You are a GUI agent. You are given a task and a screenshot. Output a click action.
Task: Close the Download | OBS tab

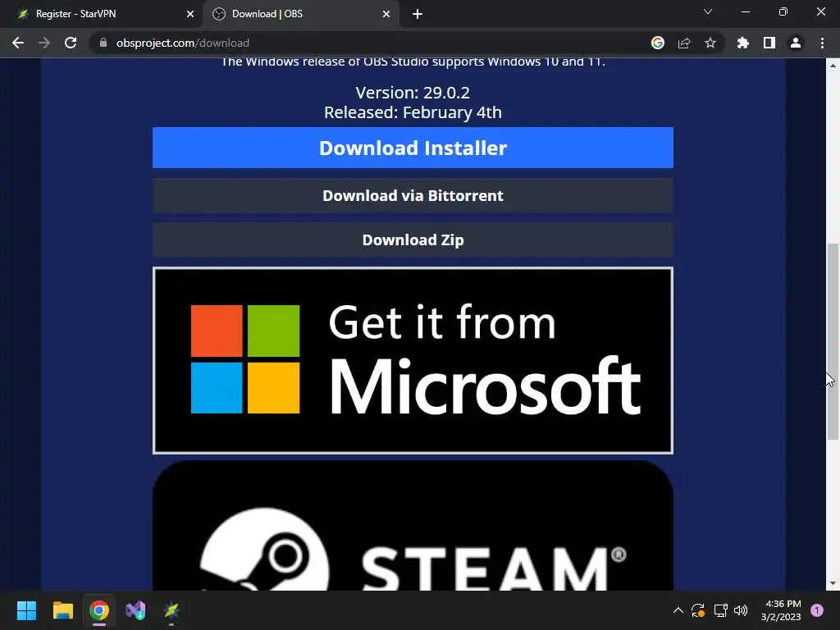click(x=386, y=14)
